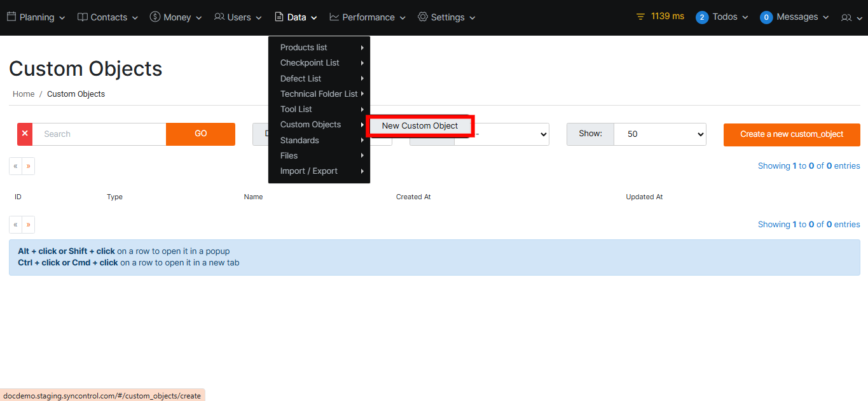Select New Custom Object submenu item
Viewport: 868px width, 401px height.
click(x=420, y=126)
